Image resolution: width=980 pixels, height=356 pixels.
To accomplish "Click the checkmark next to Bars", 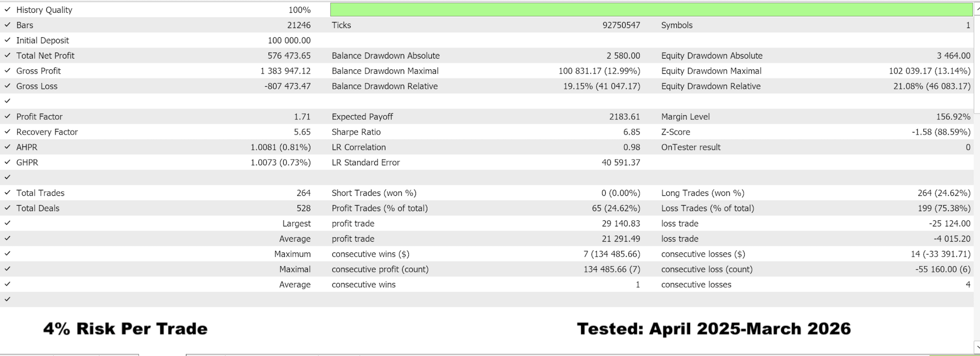I will pyautogui.click(x=7, y=25).
